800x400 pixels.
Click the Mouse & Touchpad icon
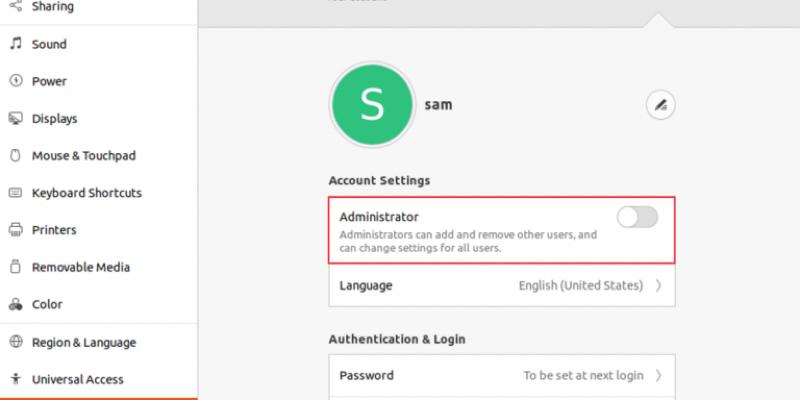pos(15,156)
